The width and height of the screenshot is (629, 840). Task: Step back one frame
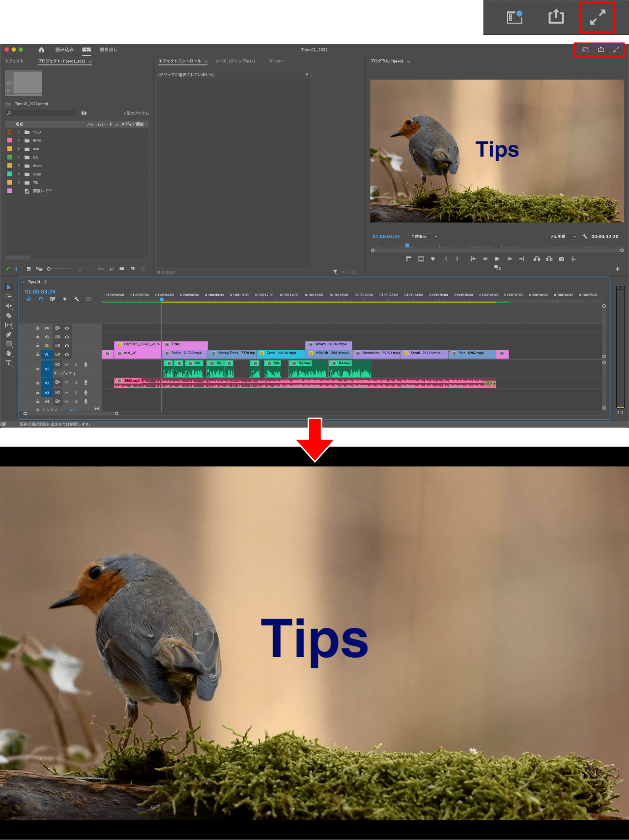[485, 259]
